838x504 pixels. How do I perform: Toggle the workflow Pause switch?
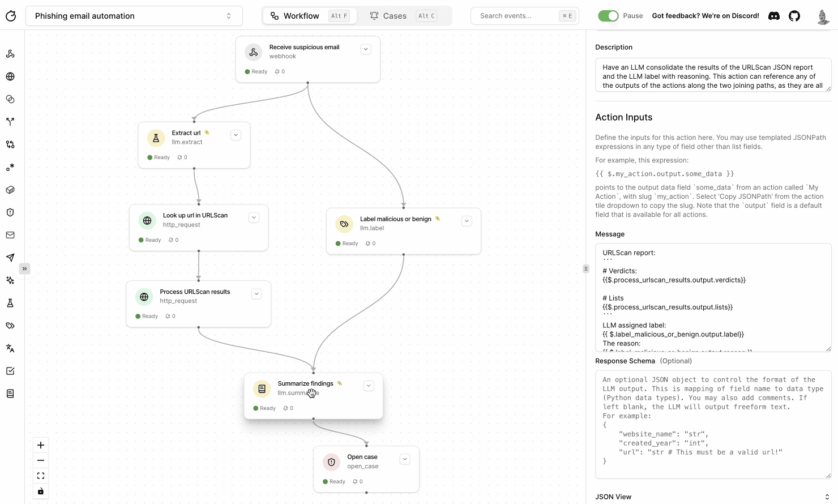click(608, 16)
